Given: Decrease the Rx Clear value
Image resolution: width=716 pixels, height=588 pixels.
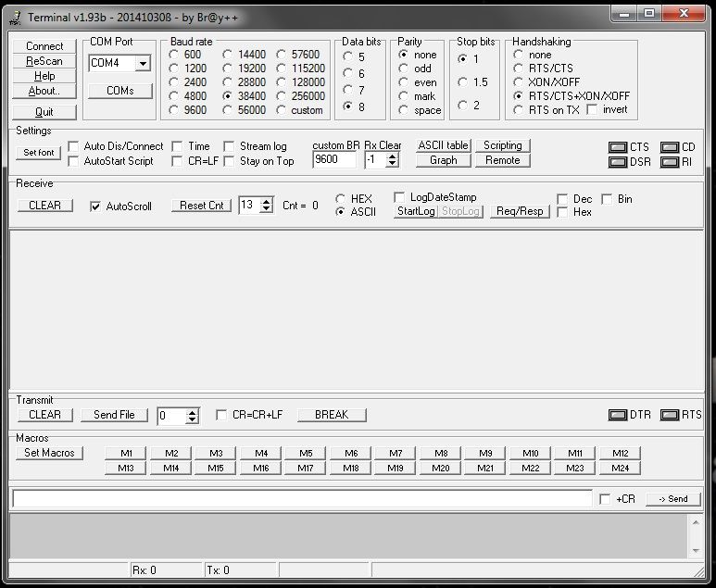Looking at the screenshot, I should tap(392, 163).
